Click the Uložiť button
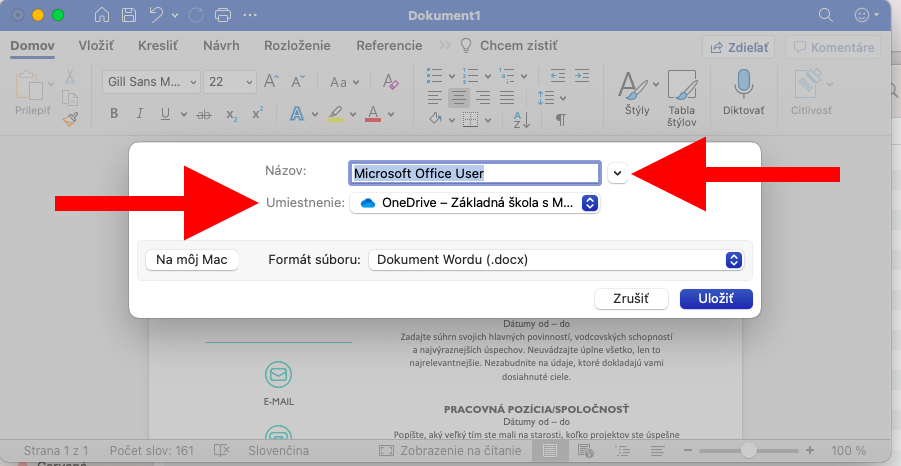Viewport: 901px width, 466px height. (715, 299)
